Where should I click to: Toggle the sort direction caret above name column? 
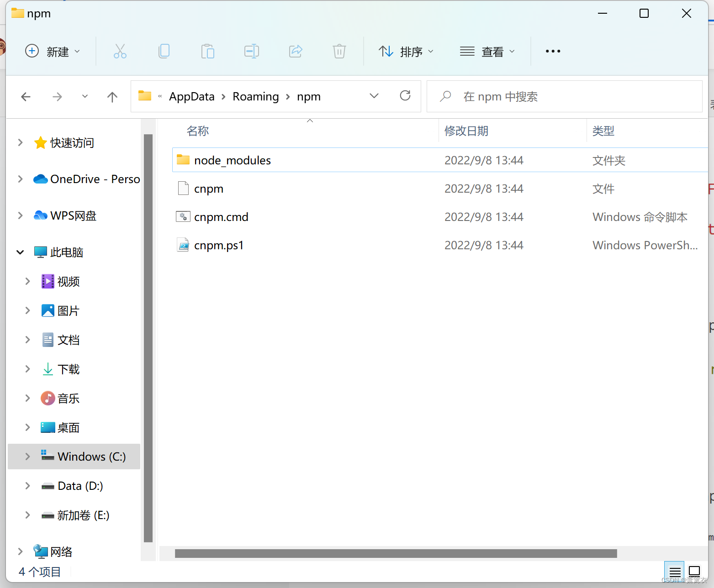click(x=310, y=120)
